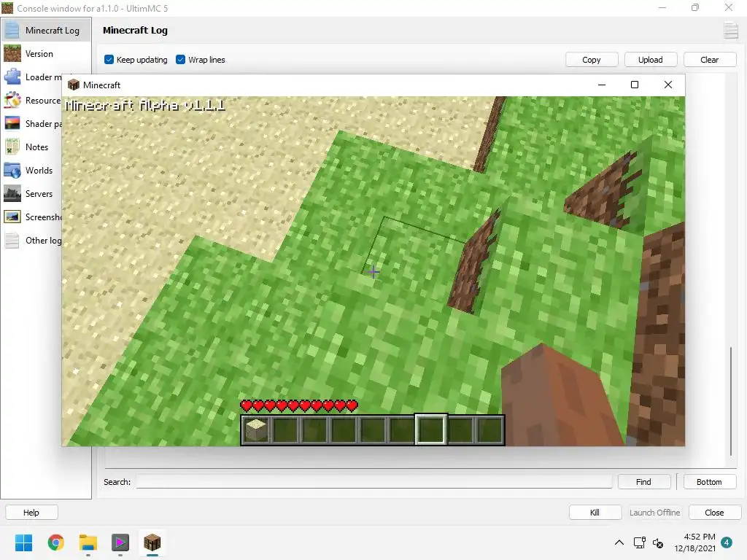The height and width of the screenshot is (560, 747).
Task: Select the sand block hotbar slot
Action: (x=256, y=430)
